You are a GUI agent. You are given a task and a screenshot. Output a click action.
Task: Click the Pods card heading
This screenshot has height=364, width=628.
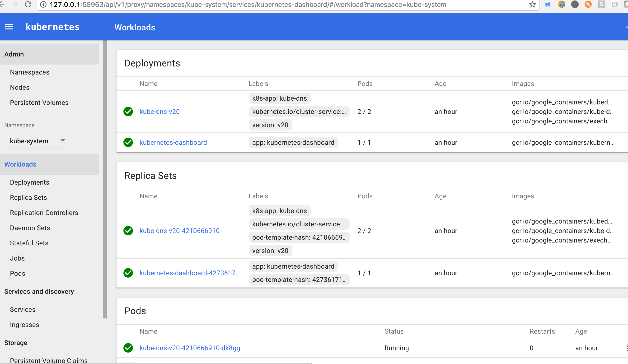[135, 311]
